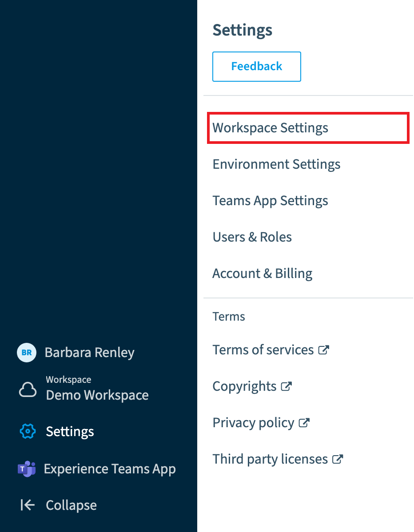414x532 pixels.
Task: Select Demo Workspace in the sidebar
Action: (x=97, y=395)
